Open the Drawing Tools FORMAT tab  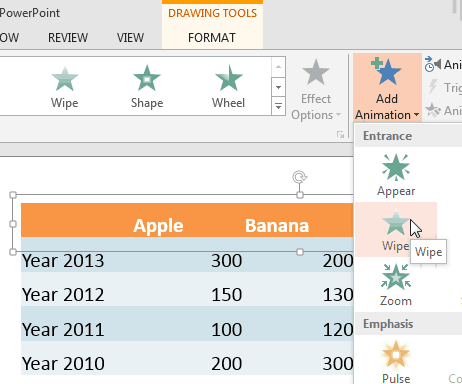[x=212, y=37]
